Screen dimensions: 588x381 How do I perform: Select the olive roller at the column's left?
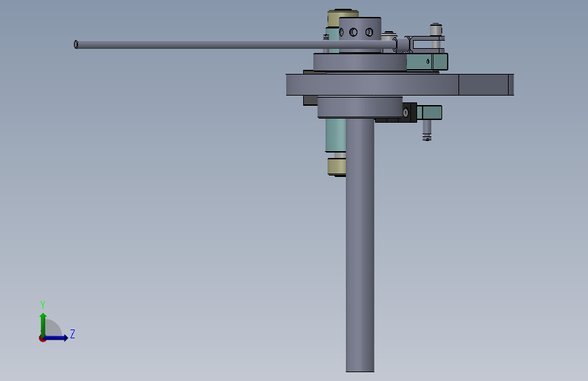(x=336, y=167)
